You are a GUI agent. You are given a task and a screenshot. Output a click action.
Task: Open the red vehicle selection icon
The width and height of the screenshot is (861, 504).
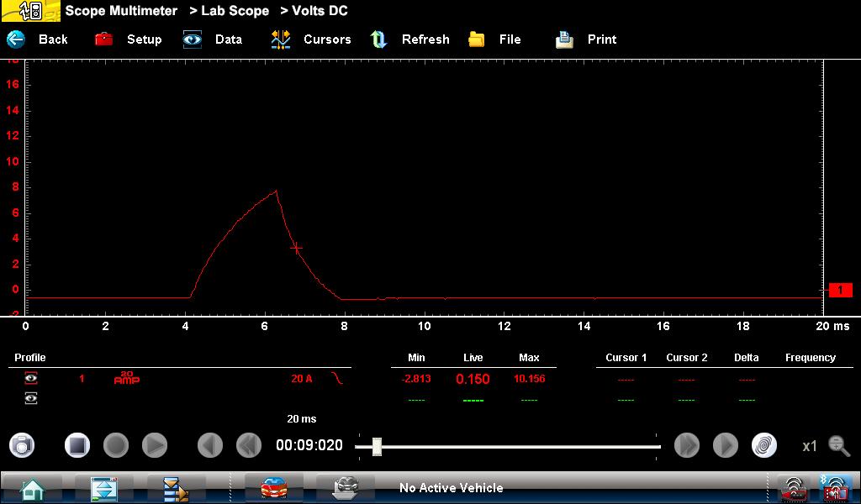274,488
